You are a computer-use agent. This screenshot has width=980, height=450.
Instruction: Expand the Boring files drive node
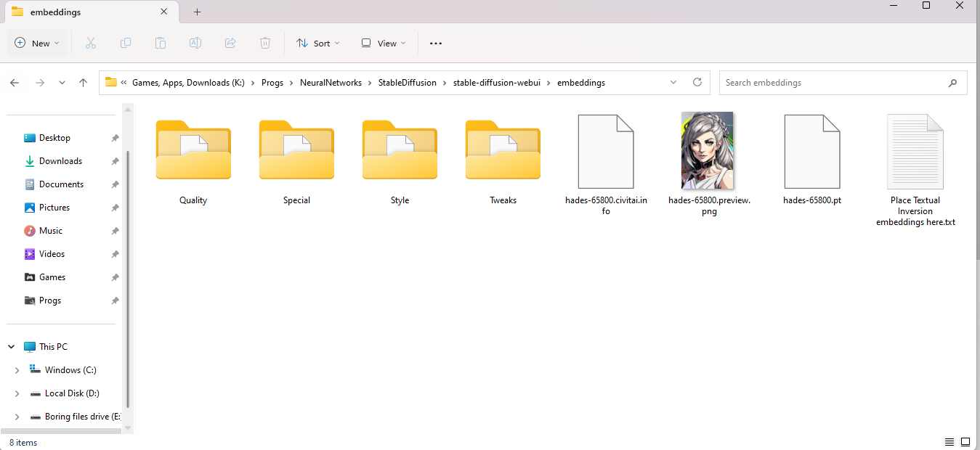[17, 417]
